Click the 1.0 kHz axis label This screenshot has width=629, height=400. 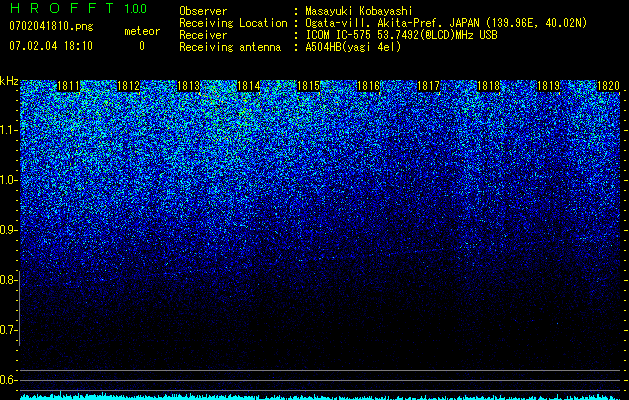pos(7,180)
